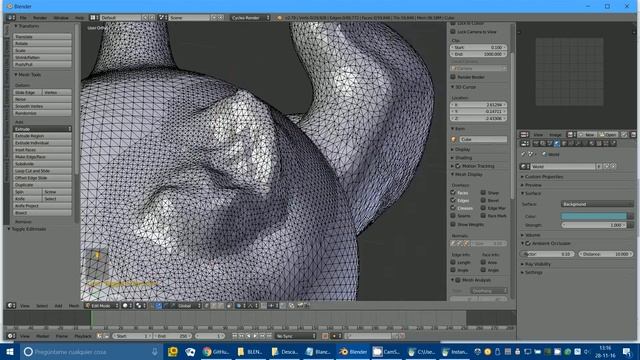Viewport: 640px width, 360px height.
Task: Click the Translate button
Action: (x=42, y=37)
